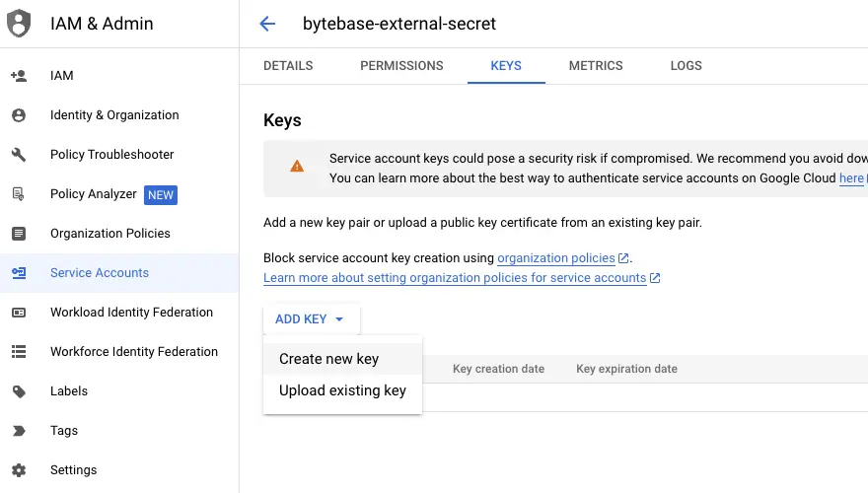The height and width of the screenshot is (493, 868).
Task: Switch to the PERMISSIONS tab
Action: [x=401, y=66]
